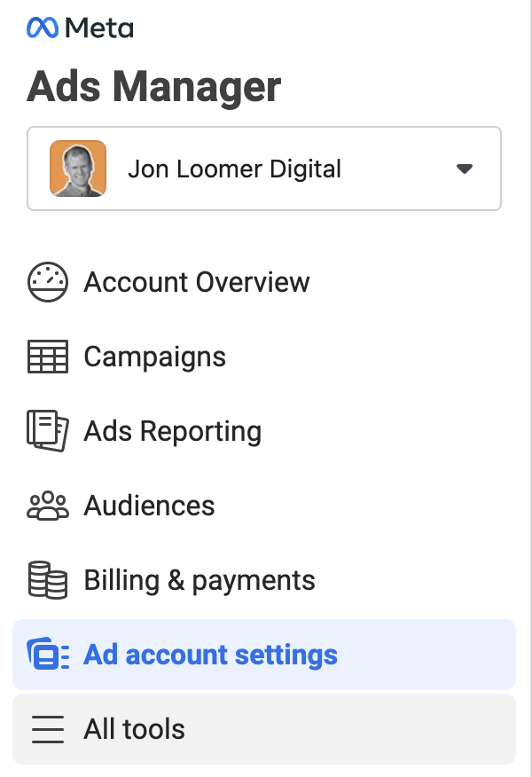Open Billing & payments via the coins icon
Viewport: 532px width, 777px height.
pos(48,580)
